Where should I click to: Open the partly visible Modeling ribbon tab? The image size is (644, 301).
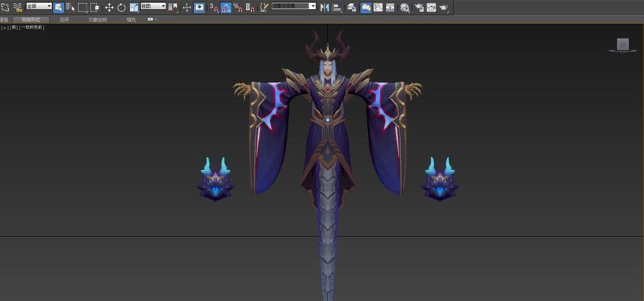click(x=4, y=20)
